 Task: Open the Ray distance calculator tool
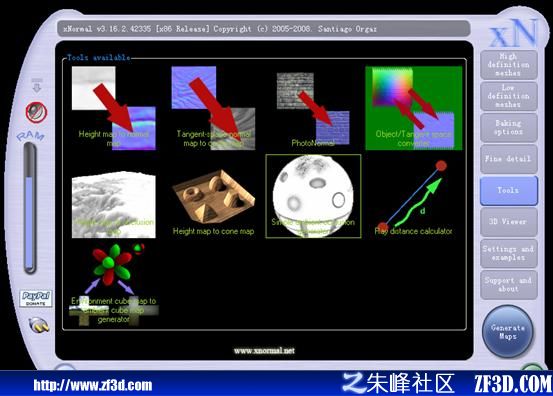[x=413, y=198]
